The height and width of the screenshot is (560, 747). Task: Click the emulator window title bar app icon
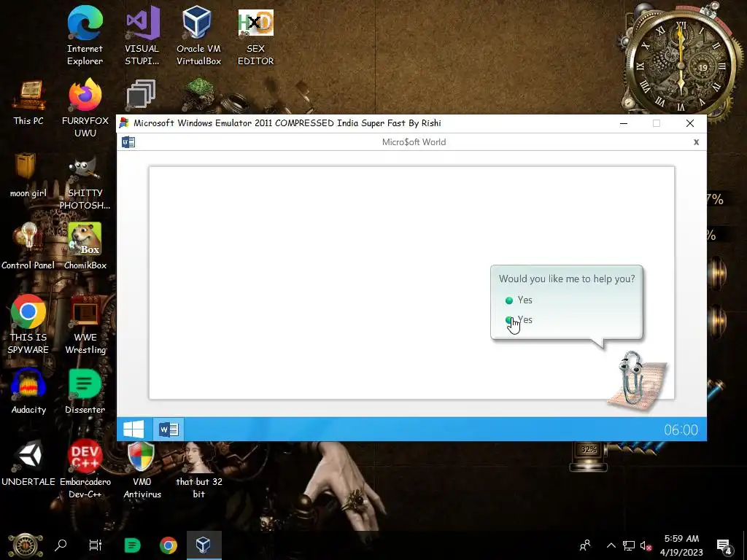[124, 122]
